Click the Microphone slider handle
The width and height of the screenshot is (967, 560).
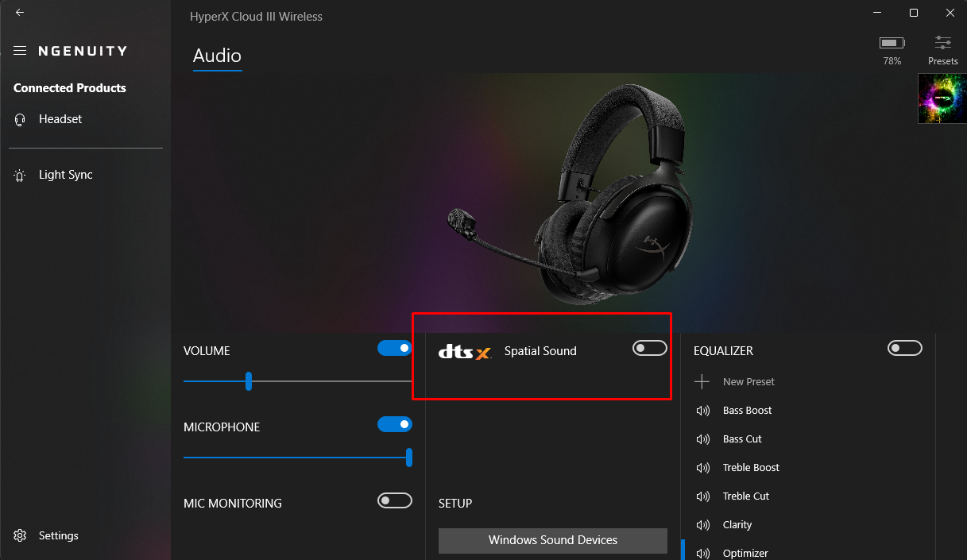point(409,458)
